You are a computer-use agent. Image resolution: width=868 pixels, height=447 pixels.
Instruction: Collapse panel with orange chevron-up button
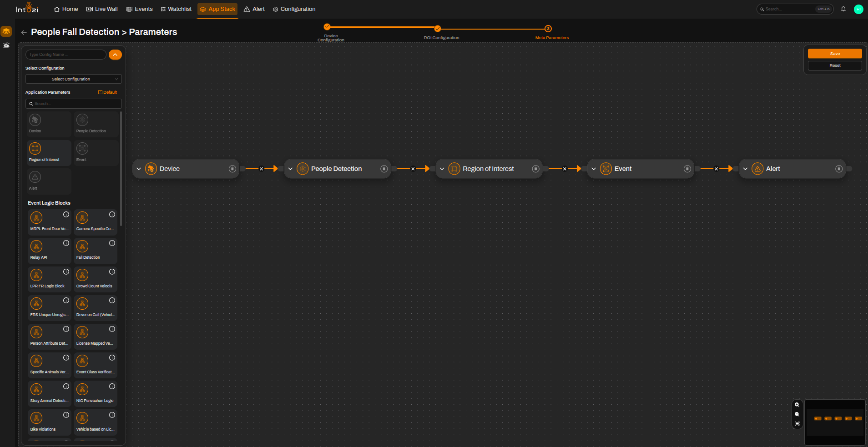115,55
